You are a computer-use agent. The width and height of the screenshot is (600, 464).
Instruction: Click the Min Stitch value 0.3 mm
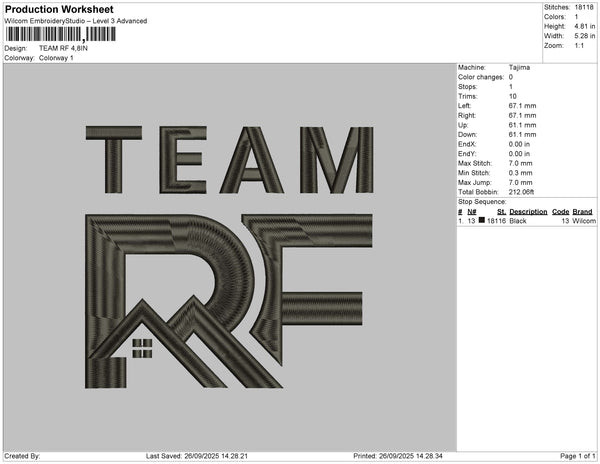point(520,173)
